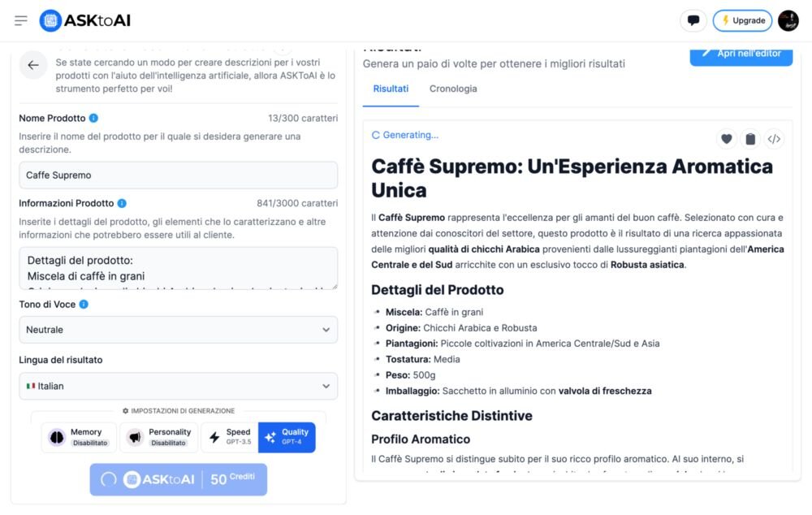The height and width of the screenshot is (515, 812).
Task: Switch to the Cronologia tab
Action: 453,89
